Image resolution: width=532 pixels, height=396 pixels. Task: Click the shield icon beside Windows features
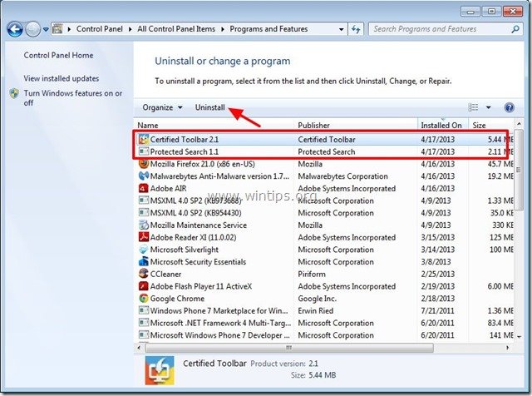(x=15, y=93)
